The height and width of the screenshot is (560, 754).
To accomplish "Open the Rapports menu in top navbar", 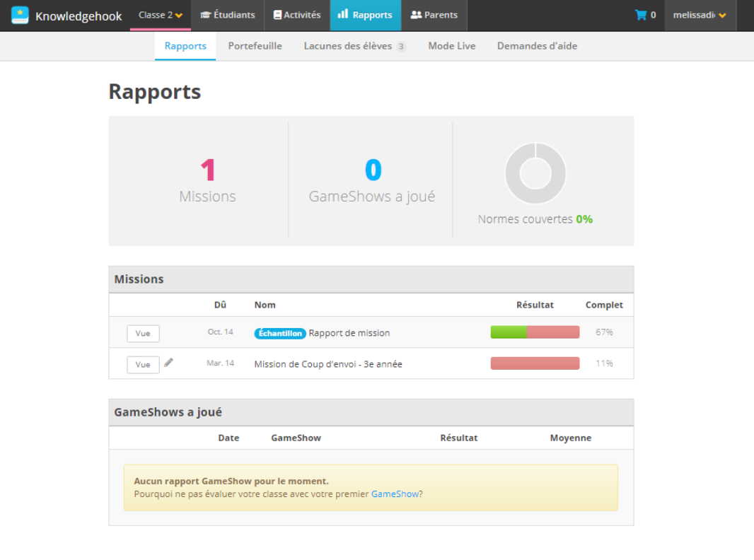I will (x=366, y=15).
